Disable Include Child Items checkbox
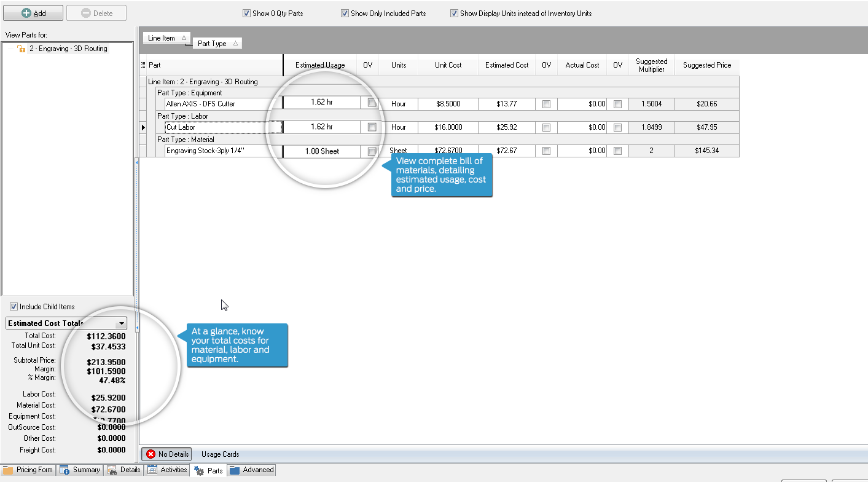Image resolution: width=868 pixels, height=482 pixels. [14, 307]
